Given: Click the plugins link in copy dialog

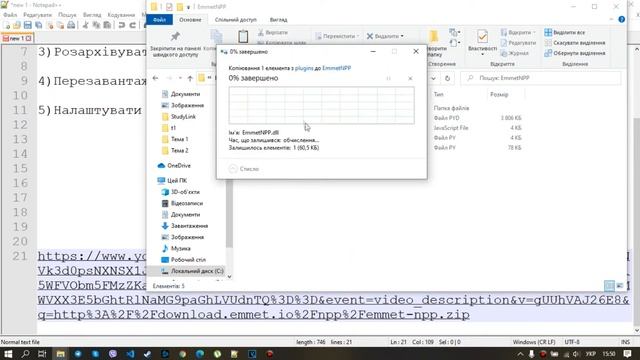Looking at the screenshot, I should [304, 68].
